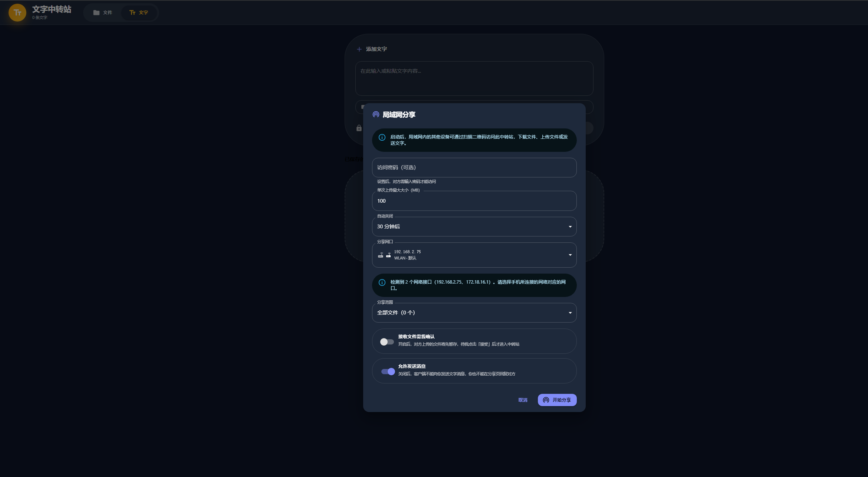The image size is (868, 477).
Task: Click the info icon in the top notice
Action: click(x=382, y=137)
